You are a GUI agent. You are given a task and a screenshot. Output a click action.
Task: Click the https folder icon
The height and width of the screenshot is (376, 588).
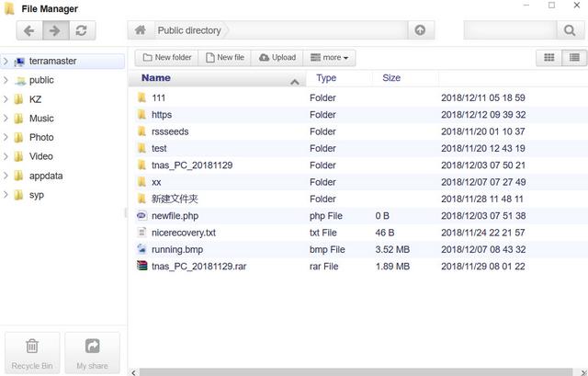pyautogui.click(x=141, y=114)
